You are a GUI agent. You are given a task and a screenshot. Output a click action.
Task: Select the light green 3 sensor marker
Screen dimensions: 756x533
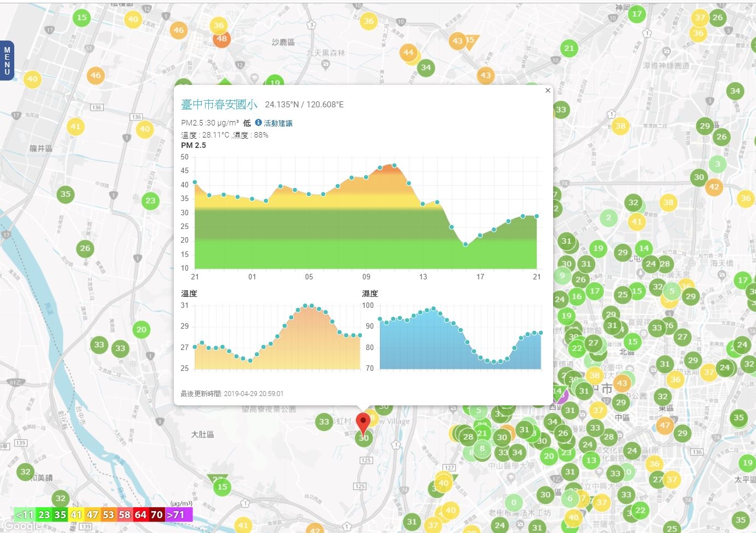tap(718, 164)
